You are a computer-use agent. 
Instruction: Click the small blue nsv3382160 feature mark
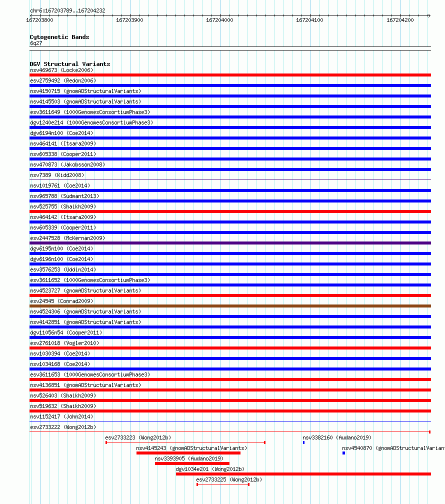pos(304,442)
